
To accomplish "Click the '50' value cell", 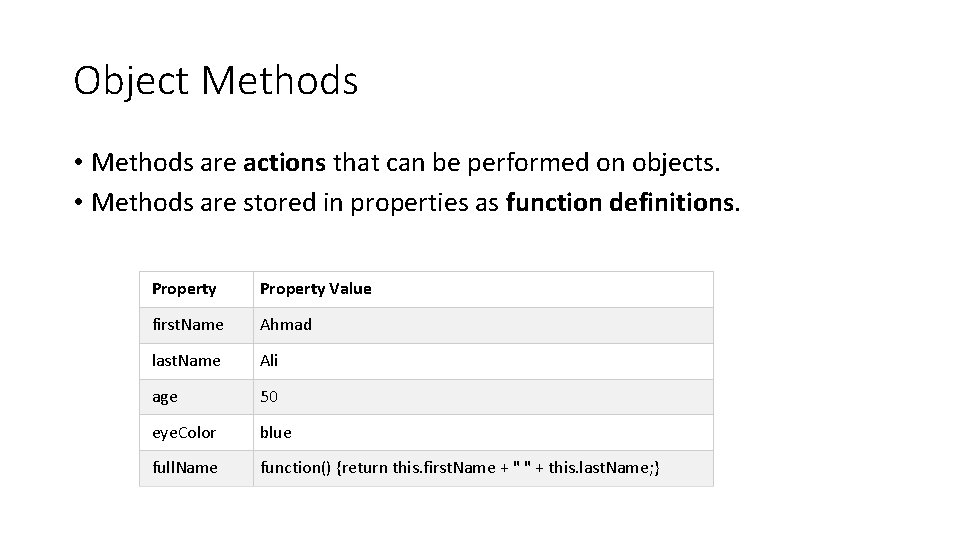I will click(x=484, y=397).
